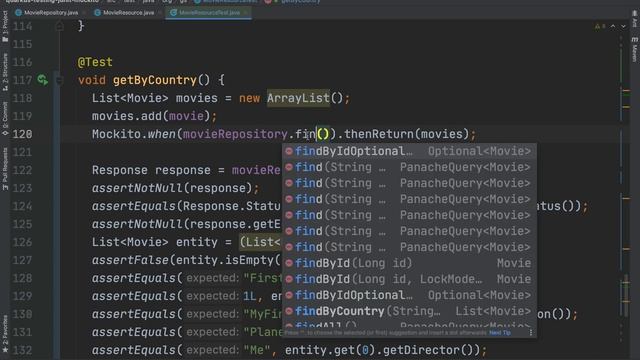
Task: Click assertFalse on line 127
Action: [130, 260]
